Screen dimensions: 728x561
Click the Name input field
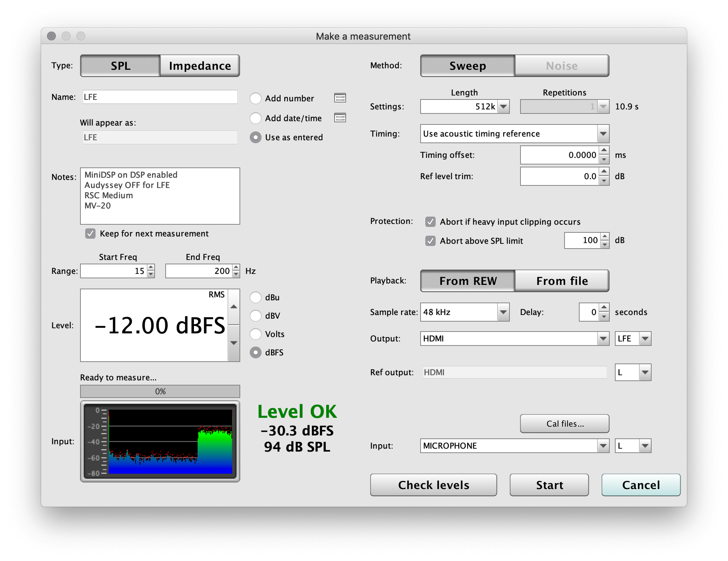pyautogui.click(x=160, y=97)
